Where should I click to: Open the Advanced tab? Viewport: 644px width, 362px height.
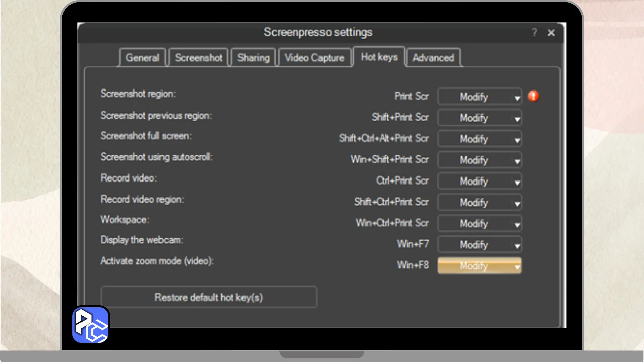pos(433,58)
